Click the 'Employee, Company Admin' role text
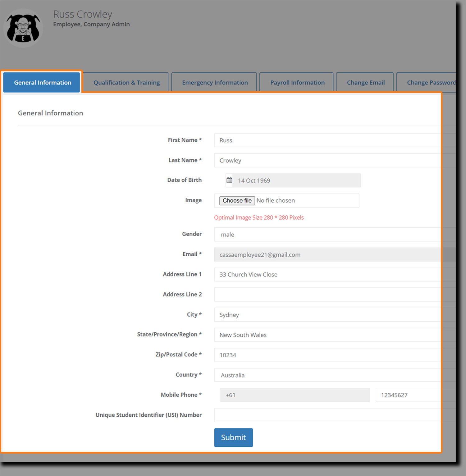This screenshot has height=476, width=466. (x=91, y=24)
